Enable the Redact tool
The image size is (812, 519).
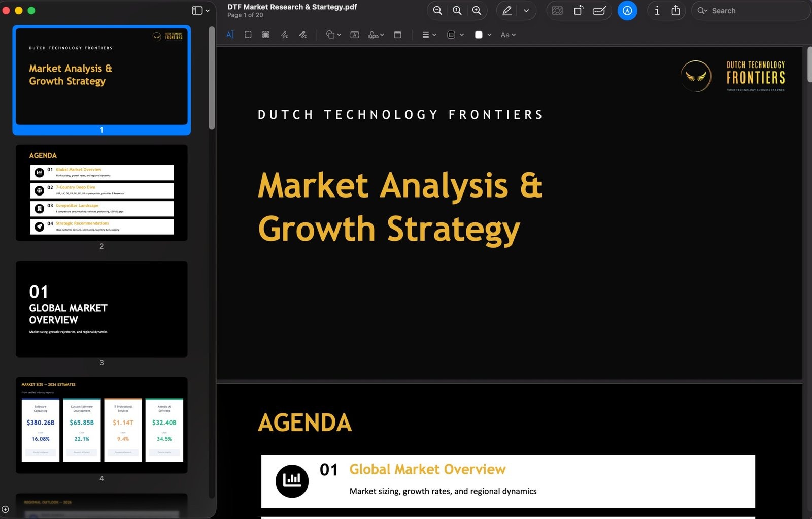click(266, 35)
